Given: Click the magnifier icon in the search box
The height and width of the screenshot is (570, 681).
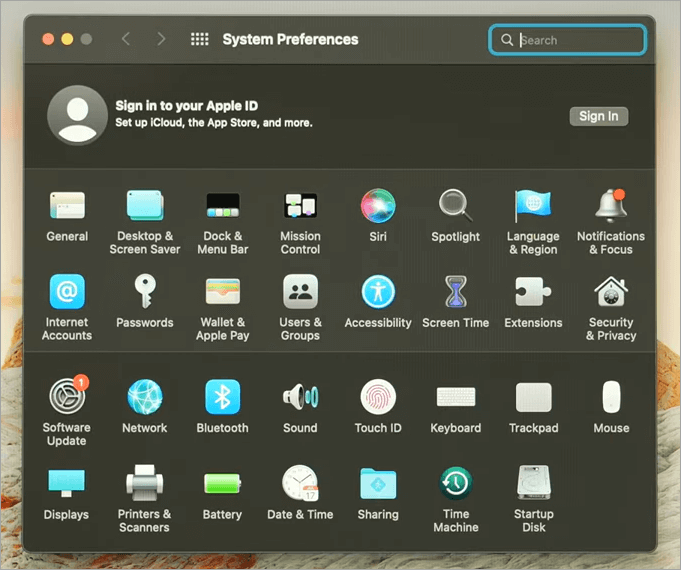Looking at the screenshot, I should 506,40.
